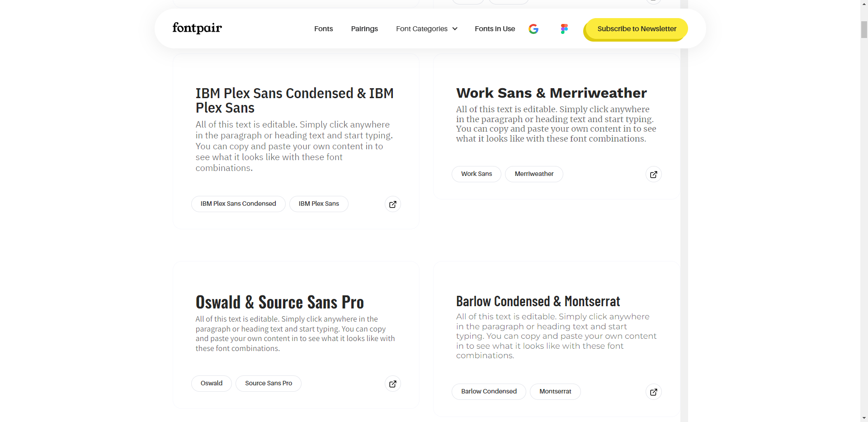Viewport: 868px width, 422px height.
Task: Open external link for Barlow Condensed pairing
Action: pos(654,392)
